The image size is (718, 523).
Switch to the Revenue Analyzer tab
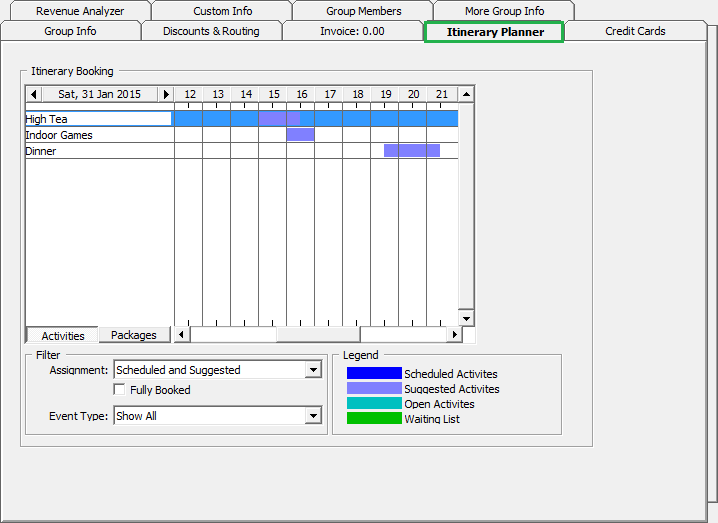[80, 11]
